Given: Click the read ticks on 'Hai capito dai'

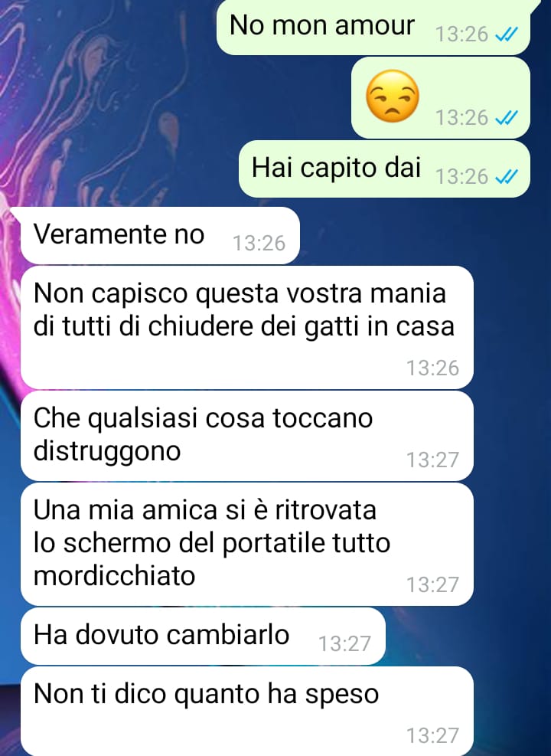Looking at the screenshot, I should coord(506,176).
